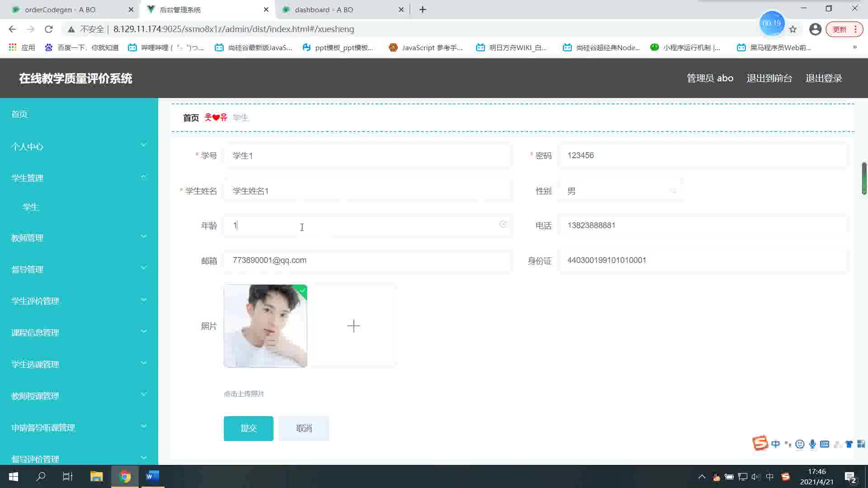The height and width of the screenshot is (488, 868).
Task: Open Word from the taskbar
Action: (x=152, y=476)
